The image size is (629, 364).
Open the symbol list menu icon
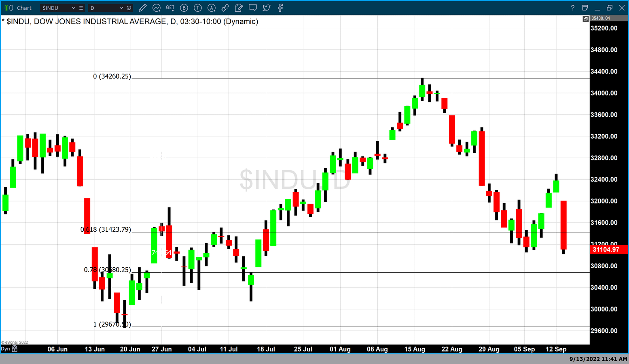81,8
